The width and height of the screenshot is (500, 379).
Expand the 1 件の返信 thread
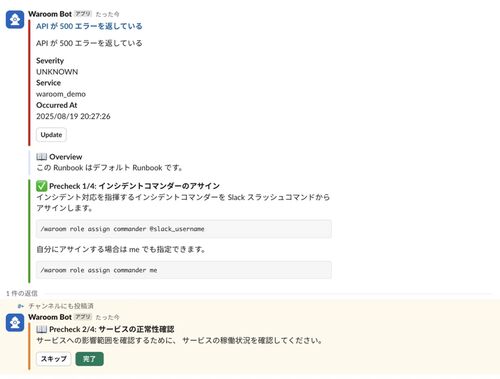coord(22,293)
